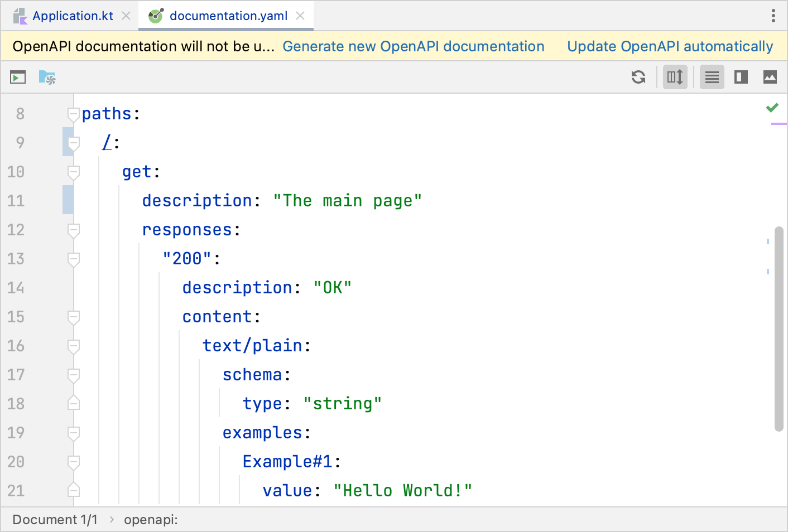Open the three-dot editor options icon
This screenshot has width=788, height=532.
coord(773,16)
